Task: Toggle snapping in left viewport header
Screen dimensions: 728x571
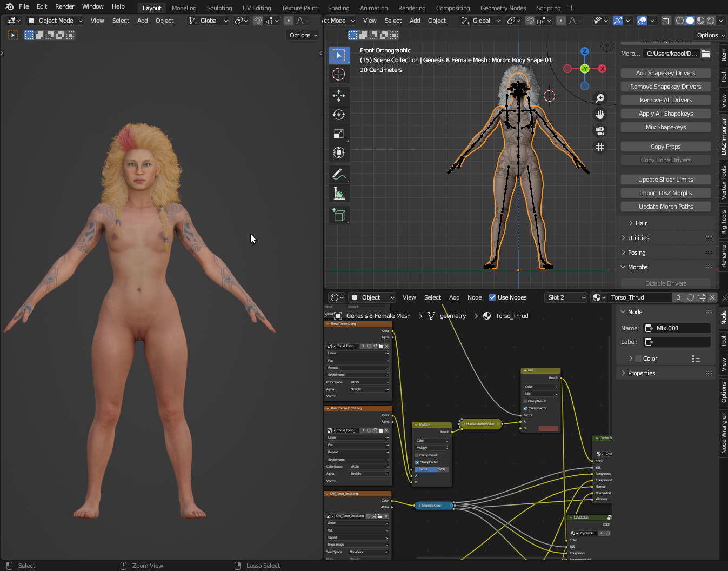Action: click(258, 21)
